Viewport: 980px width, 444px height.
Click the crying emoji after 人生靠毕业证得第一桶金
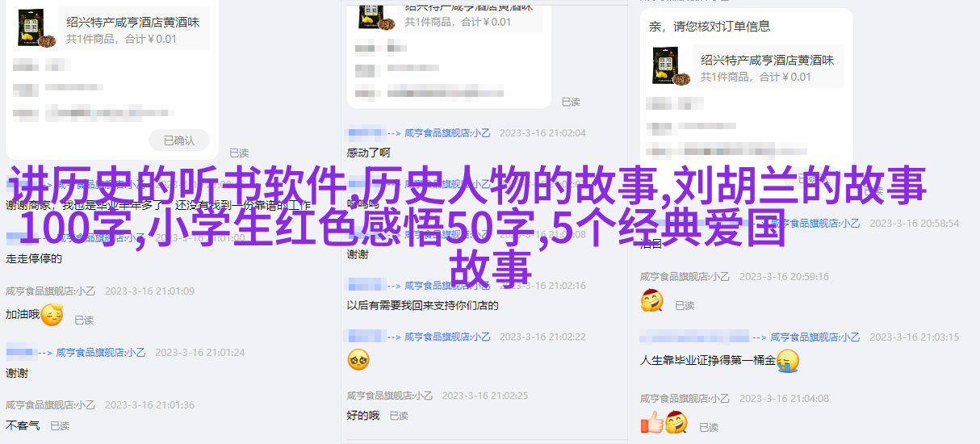pos(787,360)
